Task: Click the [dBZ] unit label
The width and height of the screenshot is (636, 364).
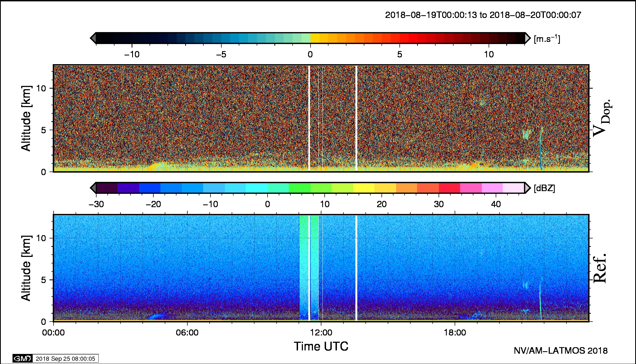Action: point(544,188)
